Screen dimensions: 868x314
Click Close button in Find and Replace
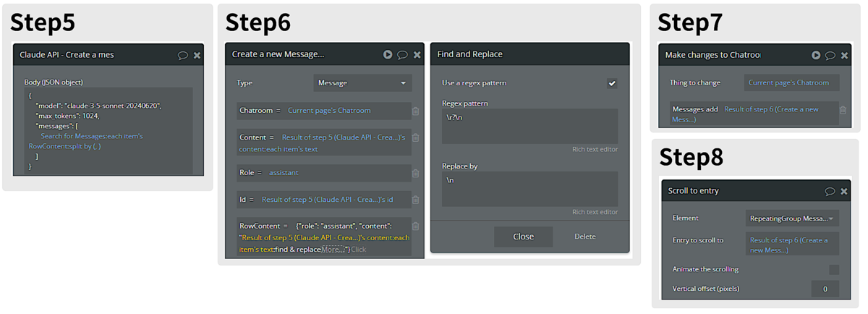point(524,237)
